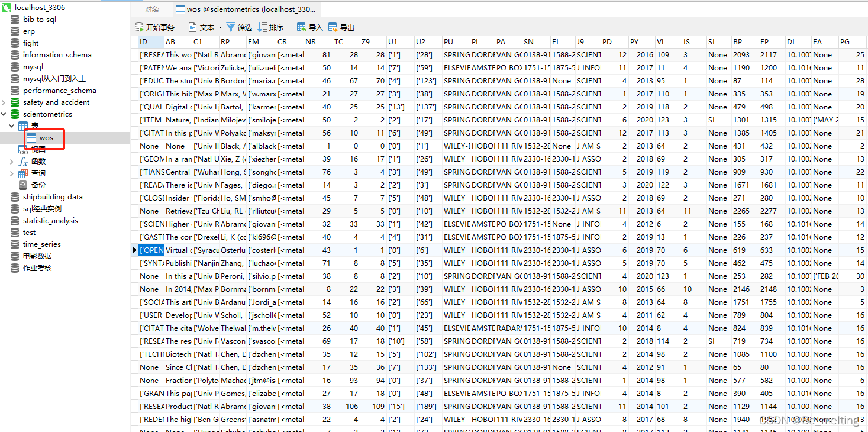Viewport: 868px width, 432px height.
Task: Click the performance_schema database icon
Action: (15, 91)
